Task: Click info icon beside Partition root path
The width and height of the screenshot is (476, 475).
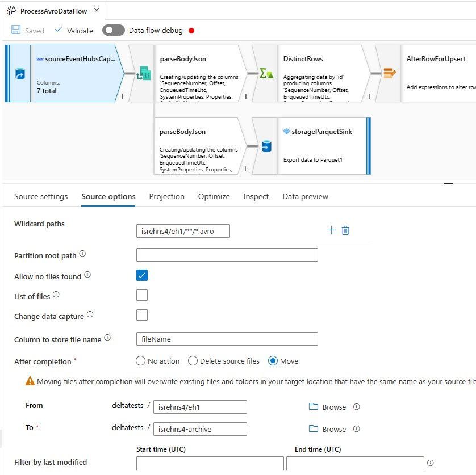Action: (x=82, y=254)
